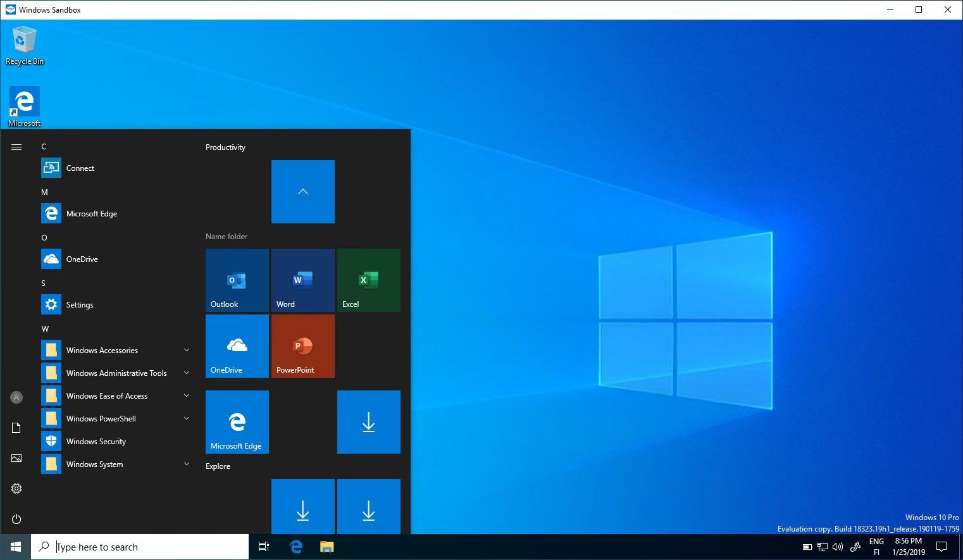Open OneDrive from the app list

115,259
